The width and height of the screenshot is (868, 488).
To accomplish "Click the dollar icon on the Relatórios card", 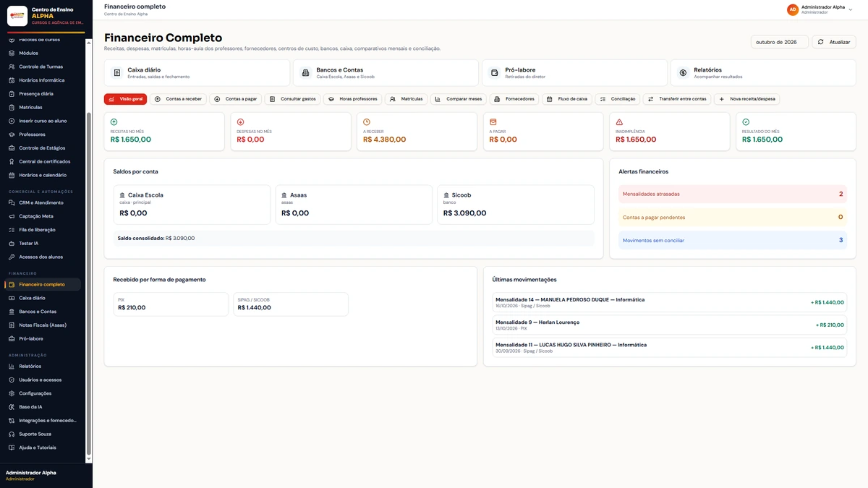I will [x=683, y=73].
